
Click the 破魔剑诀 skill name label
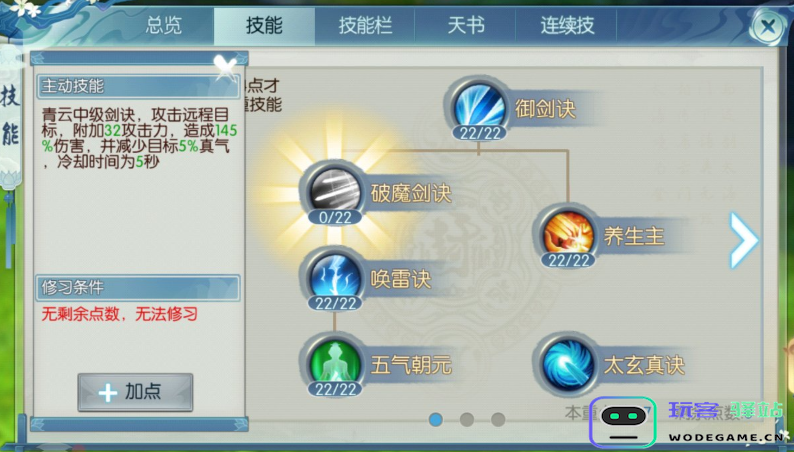click(411, 193)
